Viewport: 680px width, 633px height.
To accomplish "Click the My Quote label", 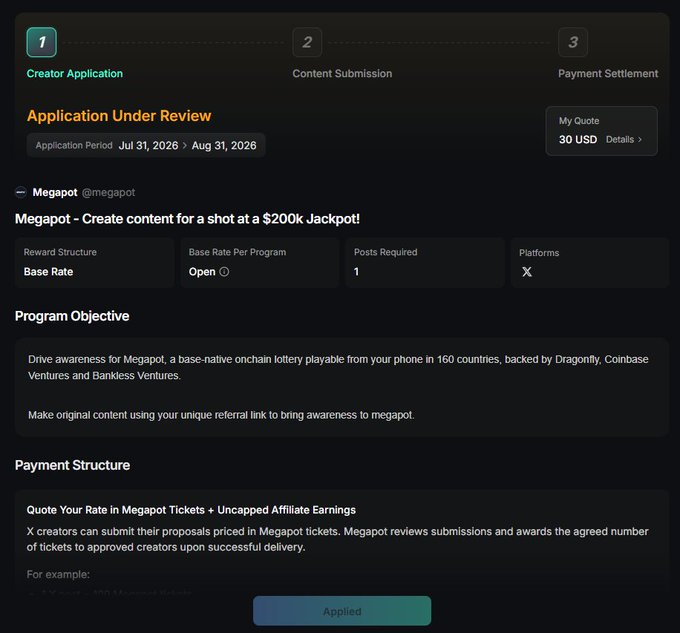I will tap(579, 121).
